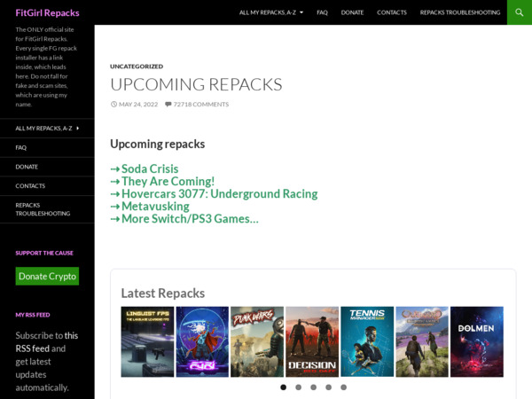Viewport: 532px width, 399px height.
Task: Open the Decision Red Daze repack thumbnail
Action: pos(312,341)
